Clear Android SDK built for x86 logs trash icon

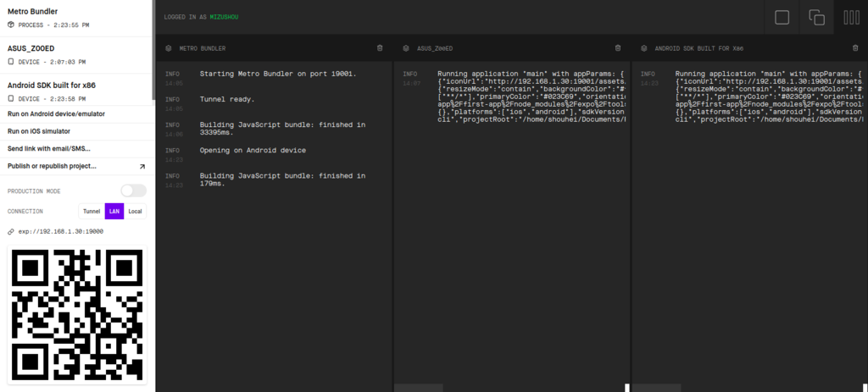855,48
